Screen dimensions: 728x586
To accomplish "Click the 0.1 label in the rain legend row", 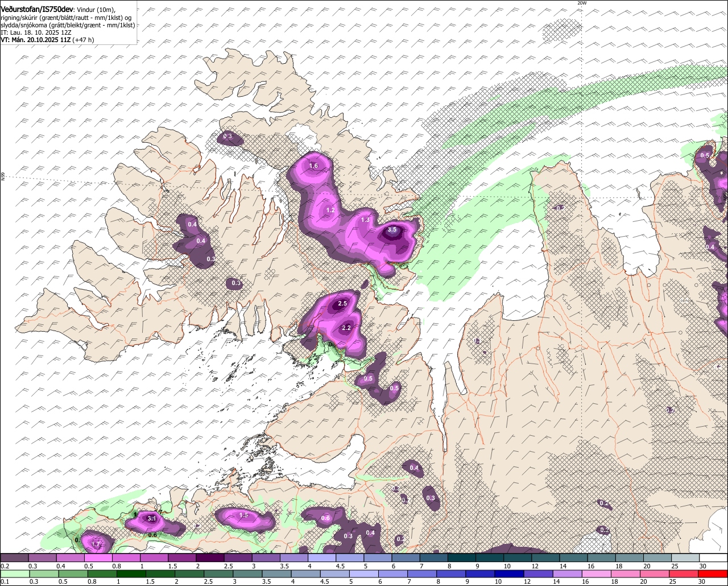I will point(4,581).
